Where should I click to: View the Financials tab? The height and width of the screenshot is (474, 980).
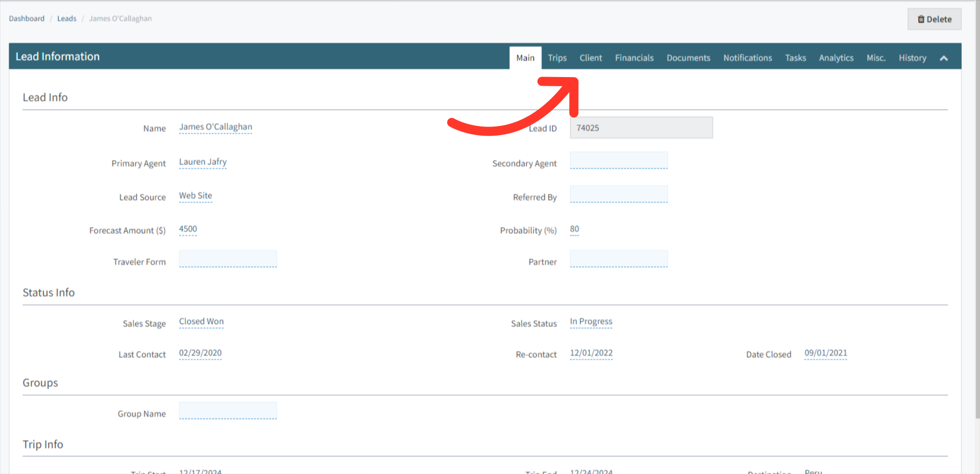634,58
